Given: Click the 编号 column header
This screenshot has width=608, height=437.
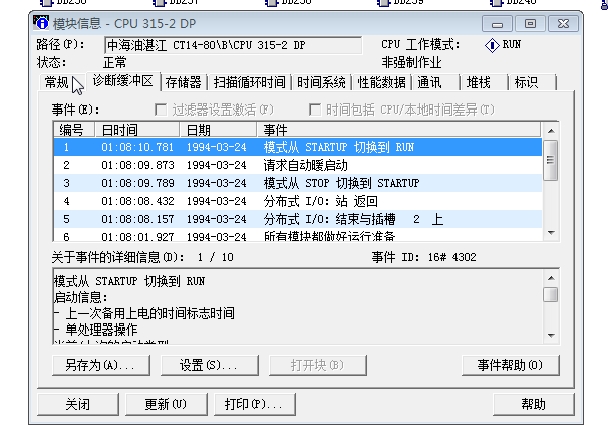Looking at the screenshot, I should pyautogui.click(x=74, y=130).
